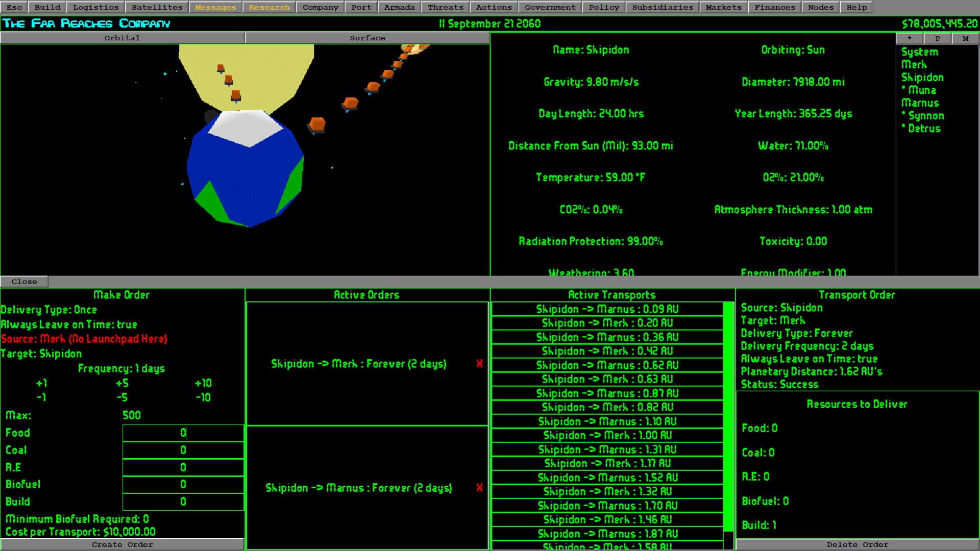Select Muna moon in the system list
Image resolution: width=980 pixels, height=551 pixels.
pos(922,90)
